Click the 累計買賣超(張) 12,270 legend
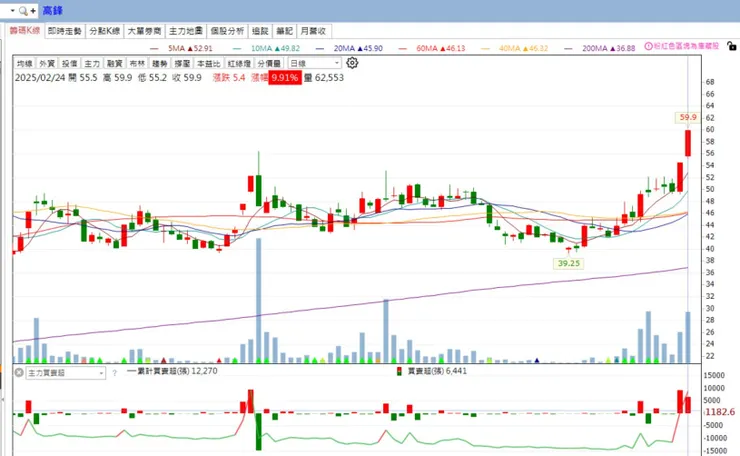Image resolution: width=740 pixels, height=456 pixels. point(172,371)
